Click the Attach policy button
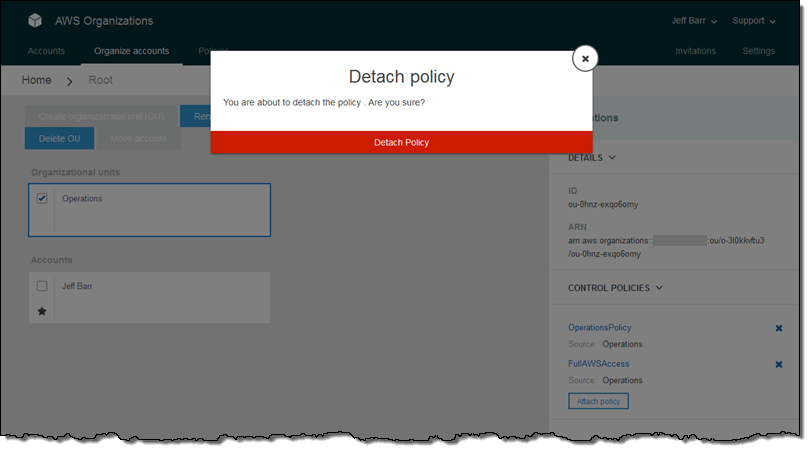This screenshot has width=810, height=451. coord(598,401)
